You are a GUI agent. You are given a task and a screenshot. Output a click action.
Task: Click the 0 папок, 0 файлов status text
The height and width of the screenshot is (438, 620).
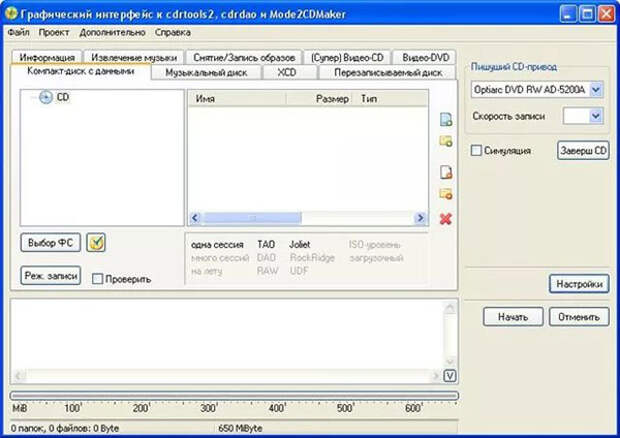click(65, 428)
